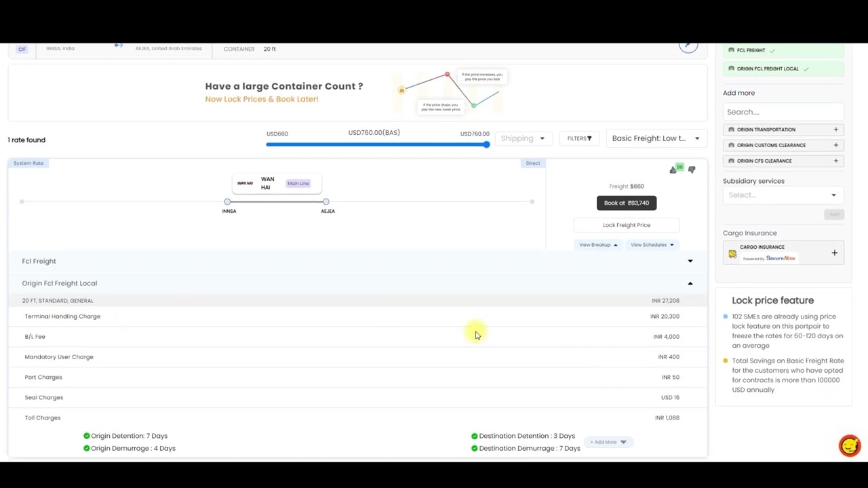The height and width of the screenshot is (488, 868).
Task: Click the Direct route label
Action: point(533,163)
